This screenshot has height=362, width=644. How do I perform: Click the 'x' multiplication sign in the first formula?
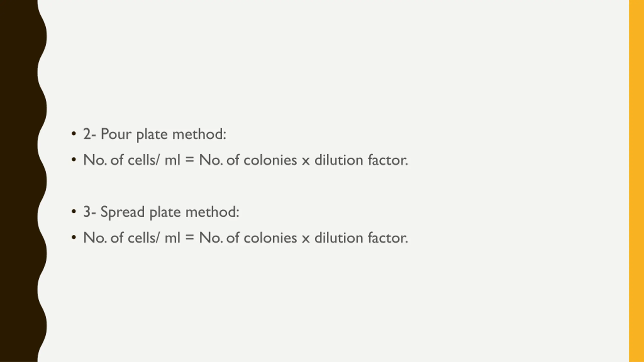[x=306, y=161]
